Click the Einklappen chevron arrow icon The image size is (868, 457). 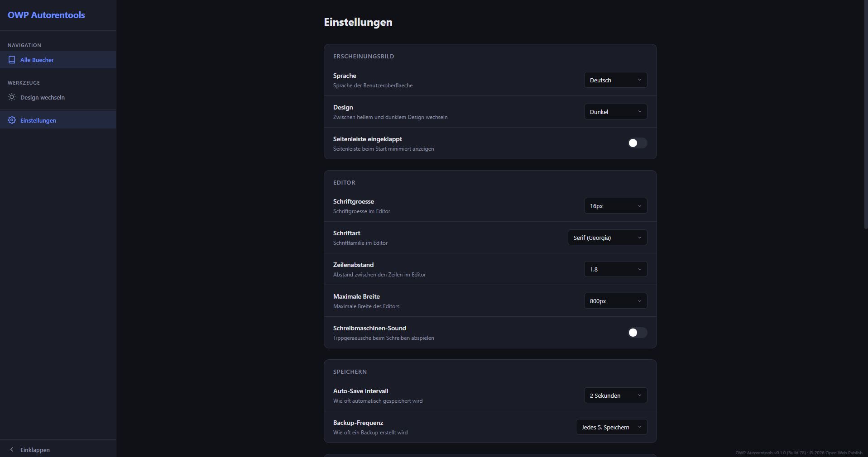click(x=12, y=450)
